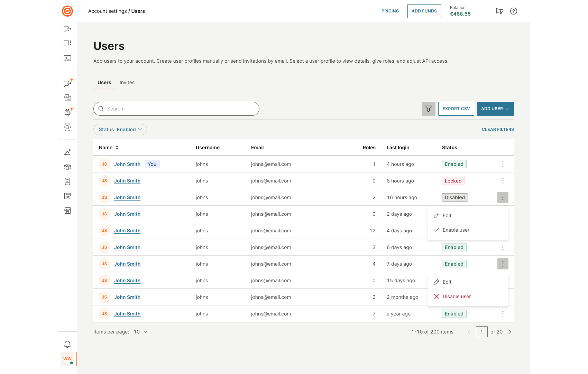This screenshot has height=374, width=588.
Task: Choose Edit in the lower context menu
Action: (x=468, y=282)
